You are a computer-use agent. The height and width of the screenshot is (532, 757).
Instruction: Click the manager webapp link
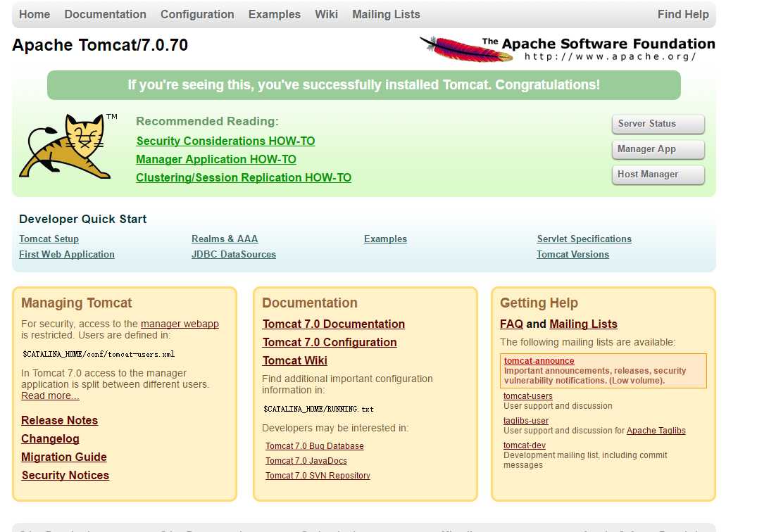click(x=180, y=324)
